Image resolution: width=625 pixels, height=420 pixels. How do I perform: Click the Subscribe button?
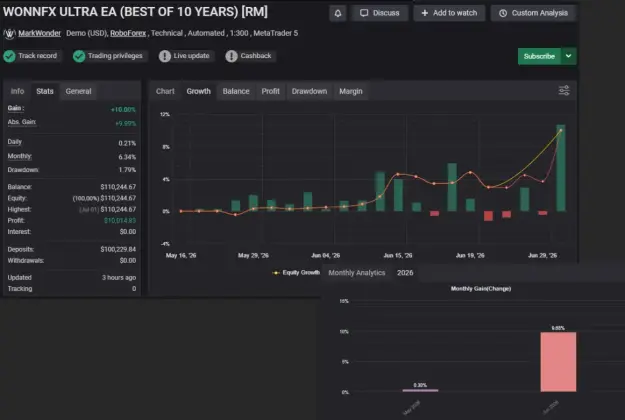[x=539, y=56]
